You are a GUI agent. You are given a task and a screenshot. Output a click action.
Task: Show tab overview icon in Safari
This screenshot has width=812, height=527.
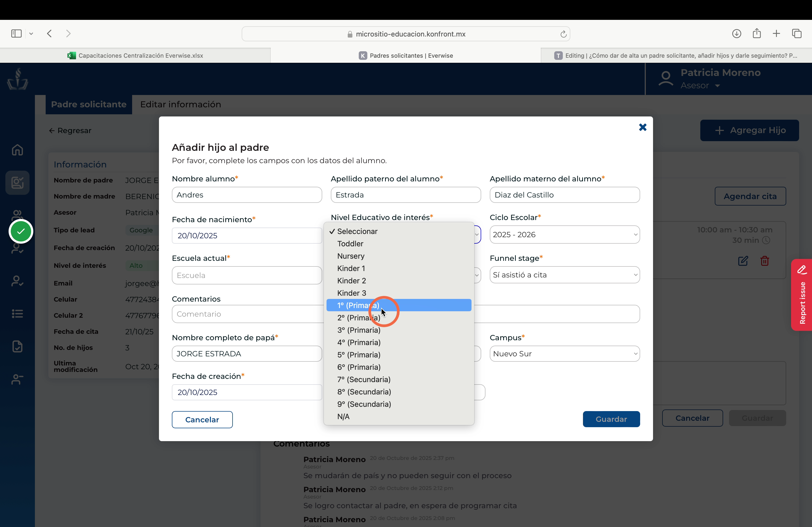(x=797, y=33)
